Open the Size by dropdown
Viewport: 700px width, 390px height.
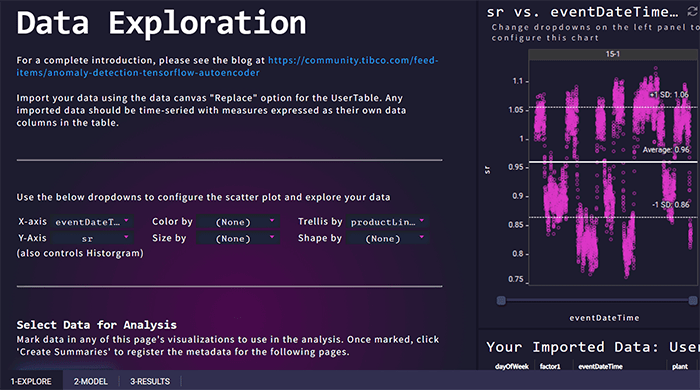coord(238,238)
